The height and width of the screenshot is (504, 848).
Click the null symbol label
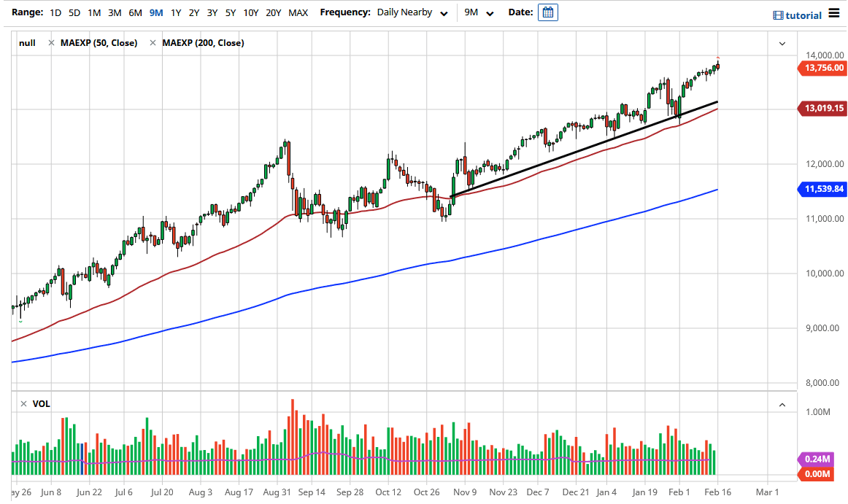click(x=27, y=42)
